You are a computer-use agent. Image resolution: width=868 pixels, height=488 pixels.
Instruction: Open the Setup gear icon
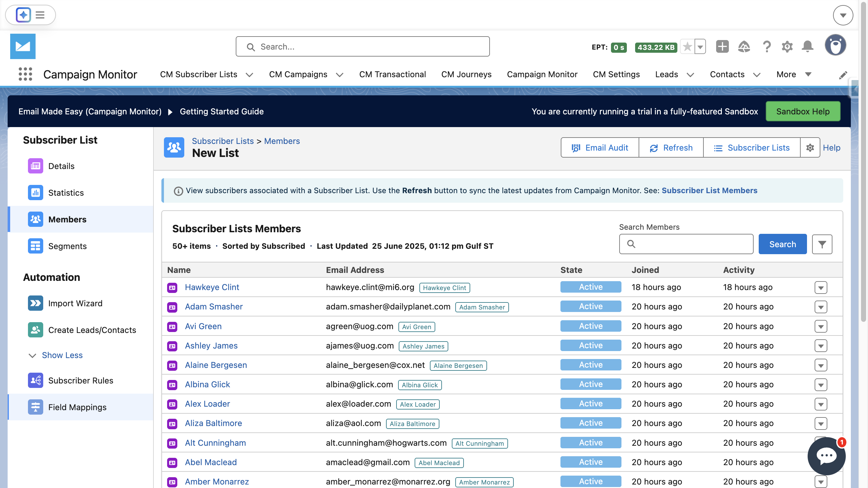[x=787, y=46]
